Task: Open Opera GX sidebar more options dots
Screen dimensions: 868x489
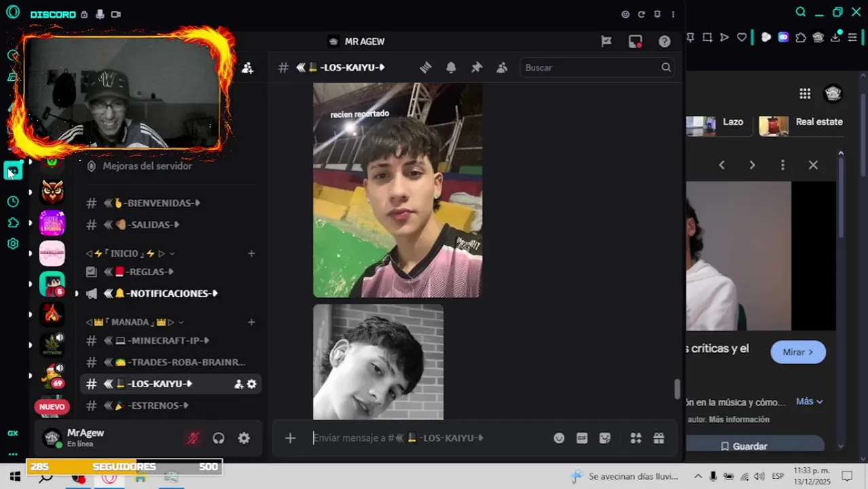Action: (13, 454)
